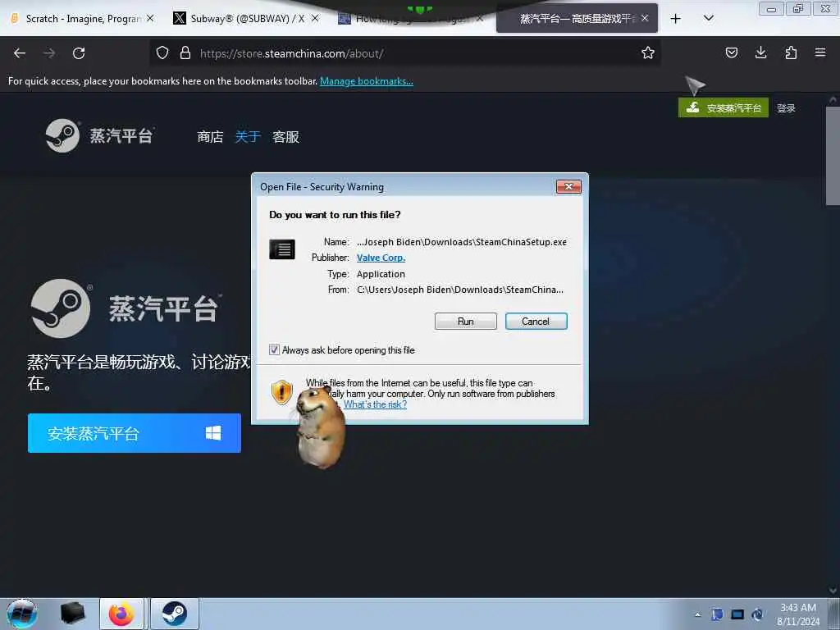Reload the current page
Screen dimensions: 840x630
click(x=79, y=53)
